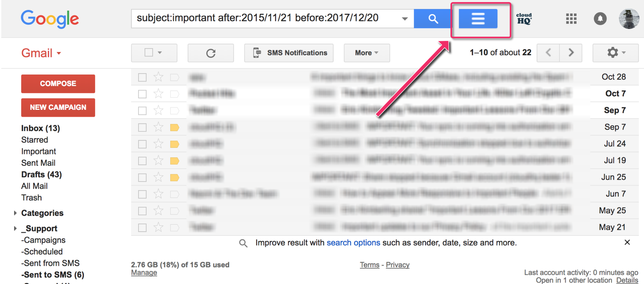Open the All Mail folder

34,186
